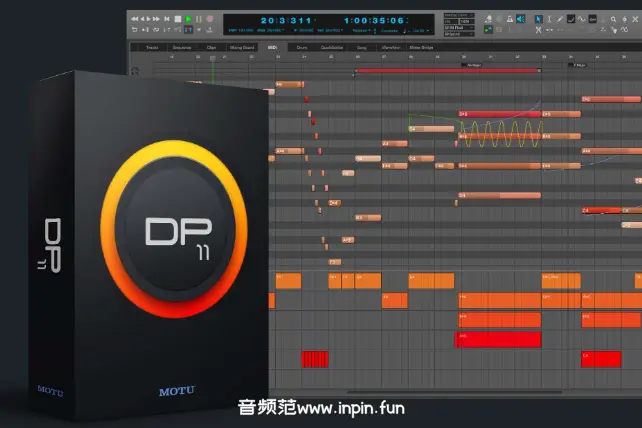Switch to the Tracks tab
This screenshot has height=428, width=642.
(152, 47)
